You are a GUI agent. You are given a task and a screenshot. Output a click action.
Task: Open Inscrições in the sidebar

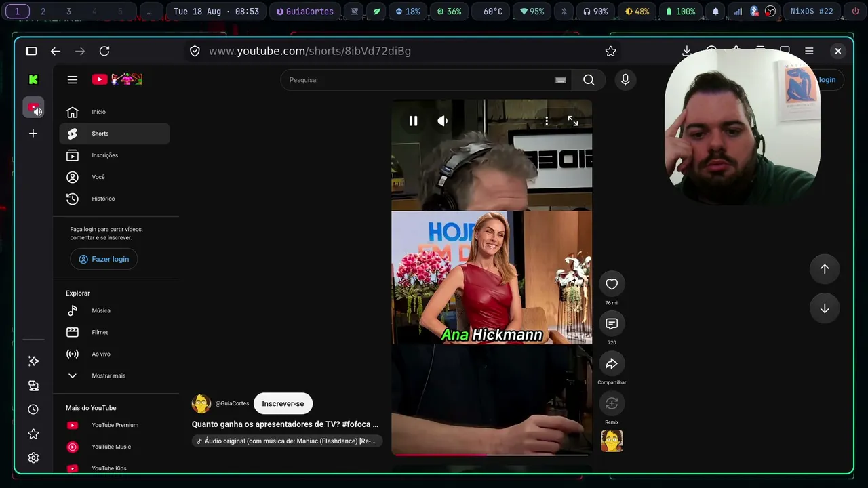point(115,155)
